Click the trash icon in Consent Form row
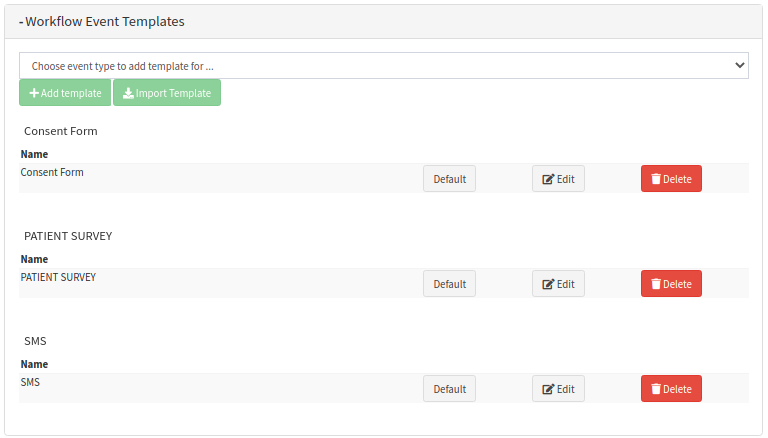This screenshot has height=438, width=768. tap(656, 179)
